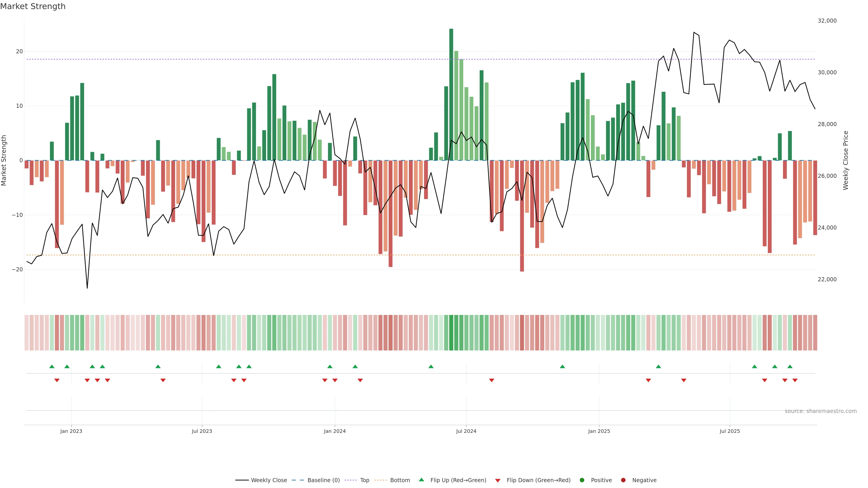Image resolution: width=868 pixels, height=488 pixels.
Task: Click the Jul 2025 x-axis label
Action: [729, 431]
